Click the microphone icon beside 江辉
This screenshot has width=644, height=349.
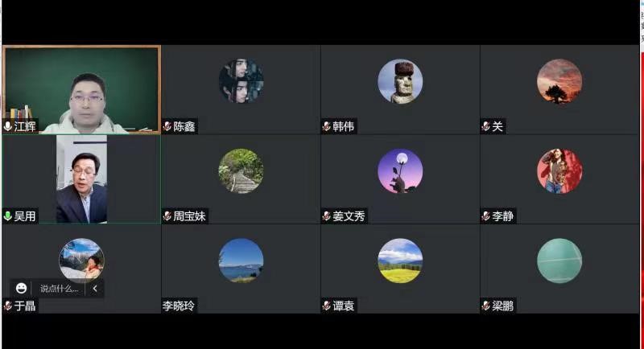pos(7,126)
